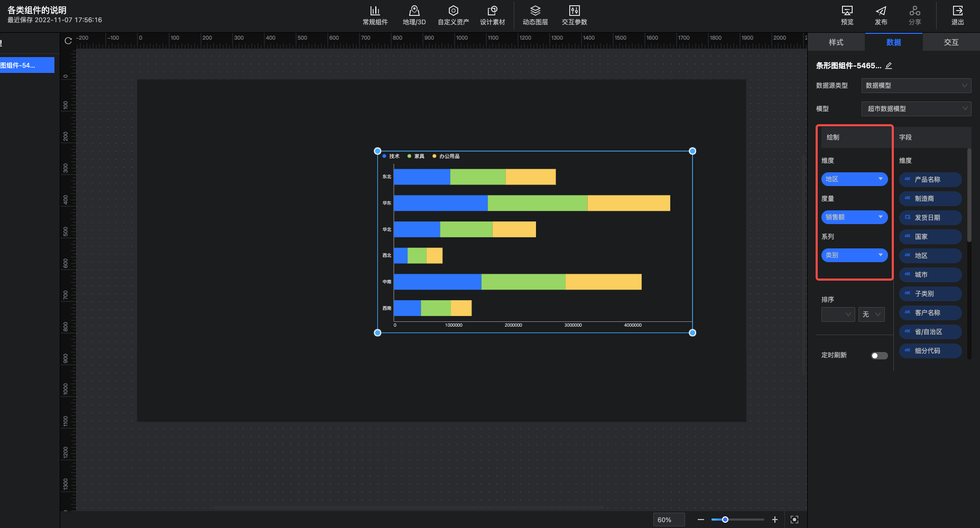Click the zoom slider handle
The height and width of the screenshot is (528, 980).
tap(725, 520)
